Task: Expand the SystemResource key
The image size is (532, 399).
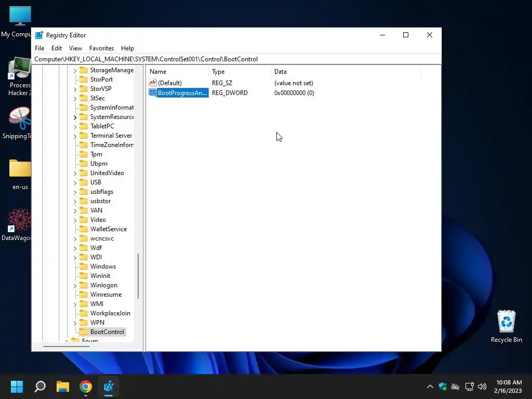Action: [x=75, y=117]
